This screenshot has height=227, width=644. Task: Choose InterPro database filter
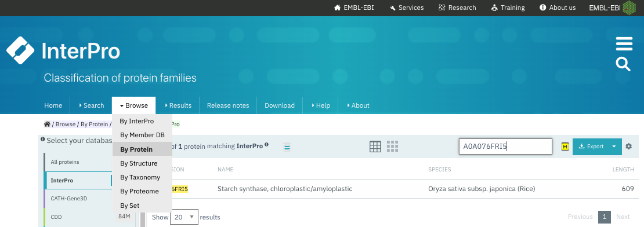point(78,180)
